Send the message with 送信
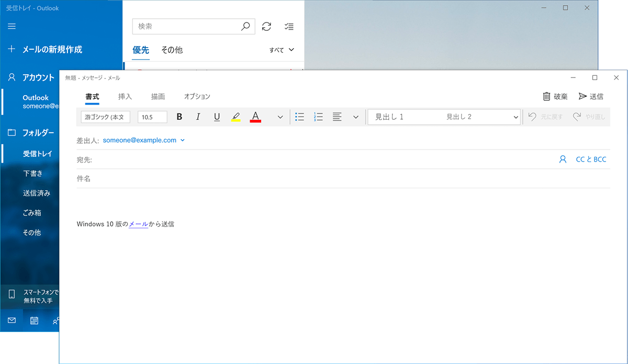The width and height of the screenshot is (628, 364). (591, 96)
